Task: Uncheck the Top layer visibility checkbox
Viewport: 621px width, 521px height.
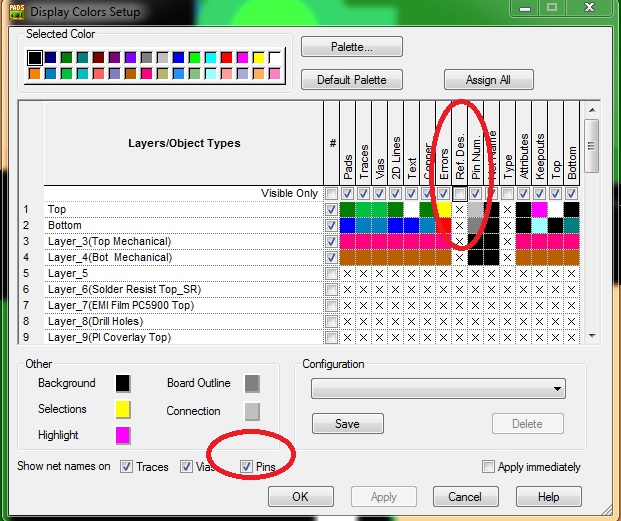Action: click(331, 209)
